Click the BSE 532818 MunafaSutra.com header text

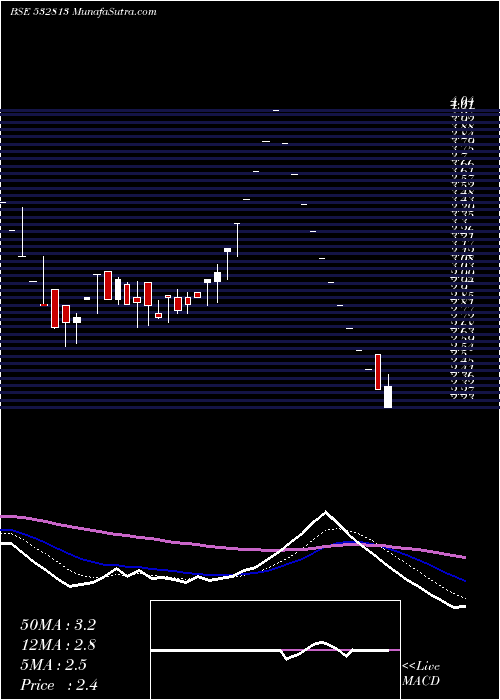(83, 12)
